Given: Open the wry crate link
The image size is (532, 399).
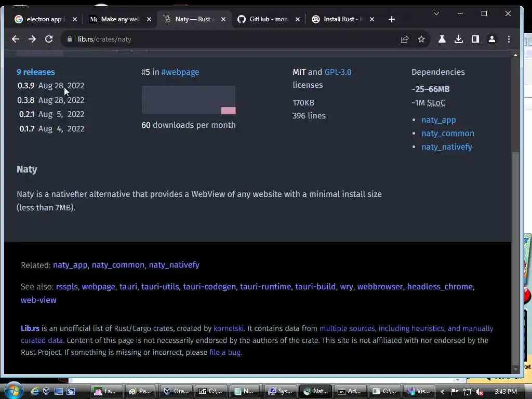Looking at the screenshot, I should tap(347, 287).
